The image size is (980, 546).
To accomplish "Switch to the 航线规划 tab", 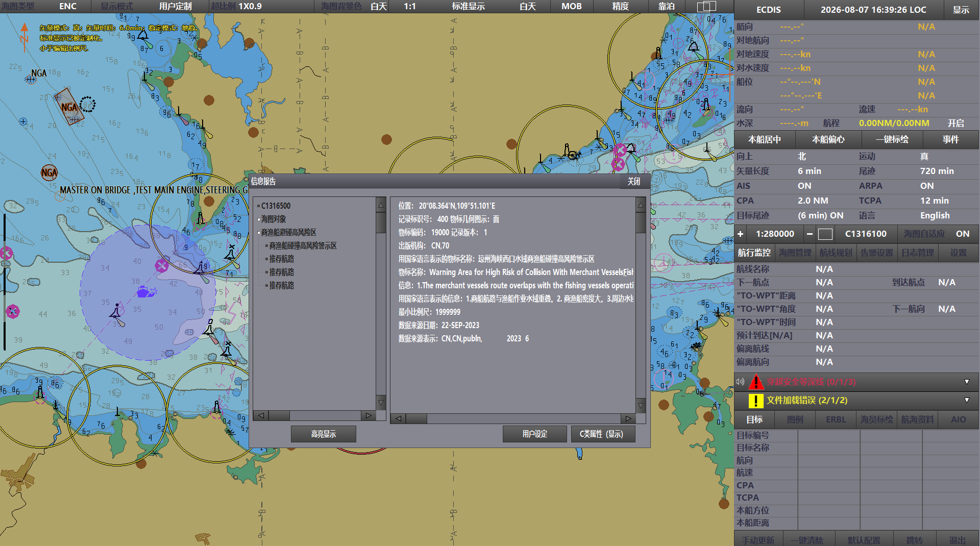I will point(836,253).
